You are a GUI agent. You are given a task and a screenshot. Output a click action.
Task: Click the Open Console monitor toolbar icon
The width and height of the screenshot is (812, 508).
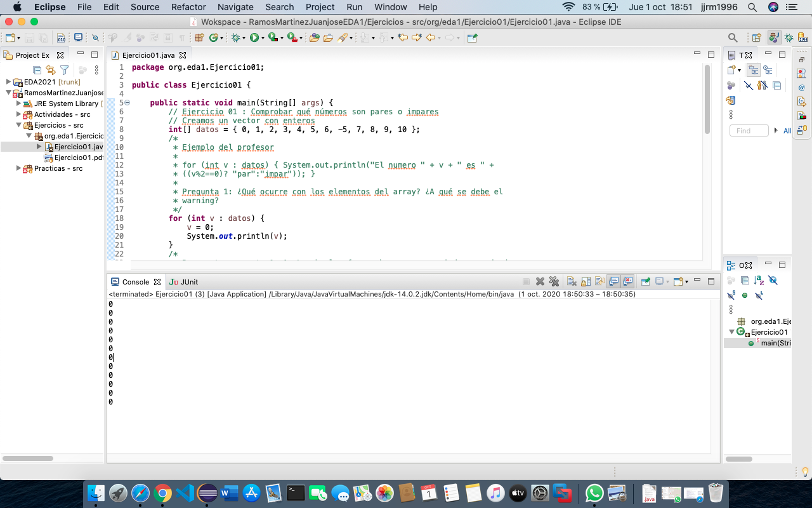pos(78,37)
